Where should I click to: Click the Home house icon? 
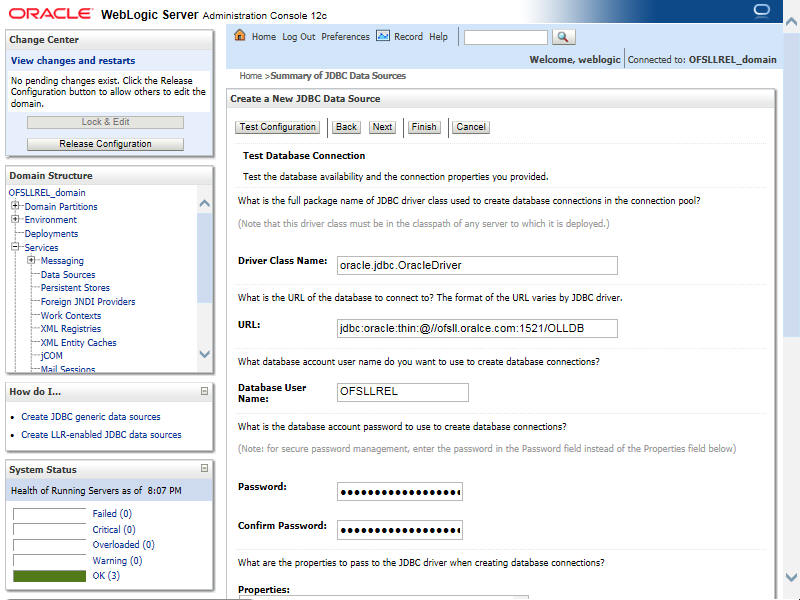[x=240, y=35]
